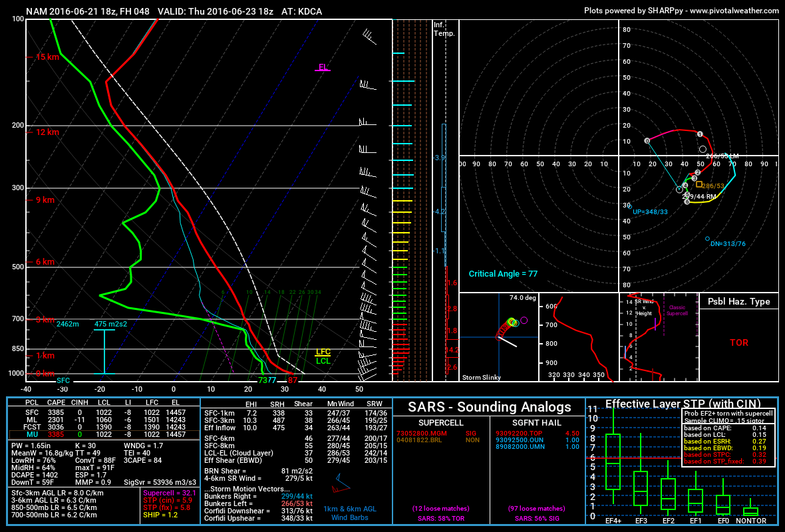Select the FCST parcel row
The height and width of the screenshot is (532, 785).
103,427
